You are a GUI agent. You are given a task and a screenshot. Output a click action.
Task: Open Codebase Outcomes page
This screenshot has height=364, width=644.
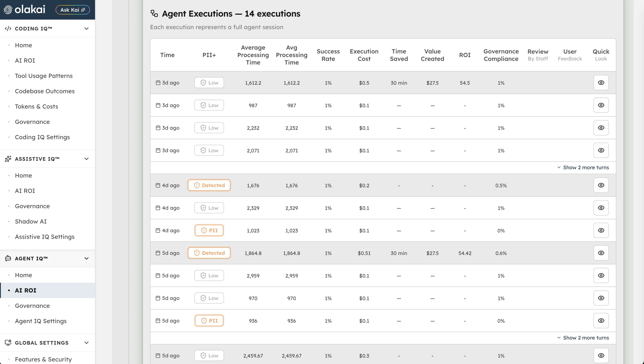tap(45, 91)
